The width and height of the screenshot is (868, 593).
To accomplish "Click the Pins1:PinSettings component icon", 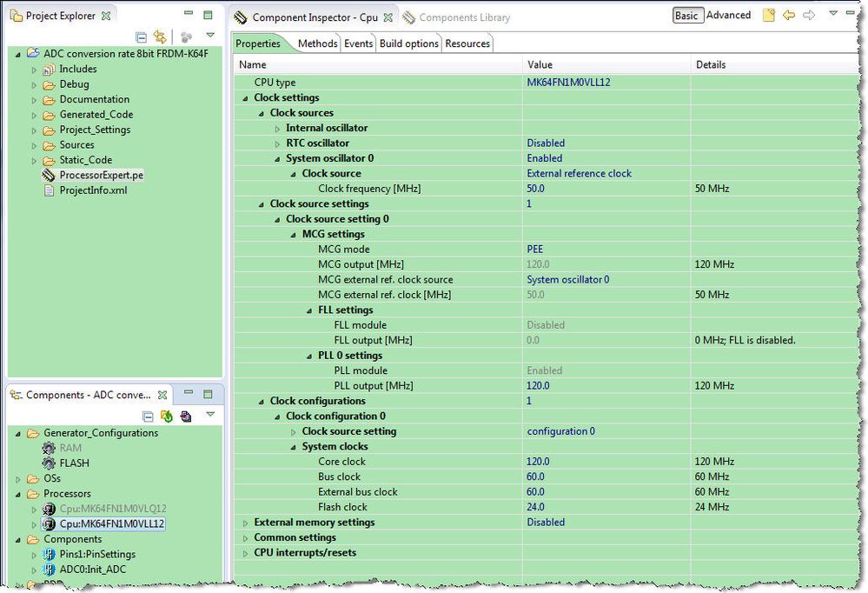I will (49, 554).
